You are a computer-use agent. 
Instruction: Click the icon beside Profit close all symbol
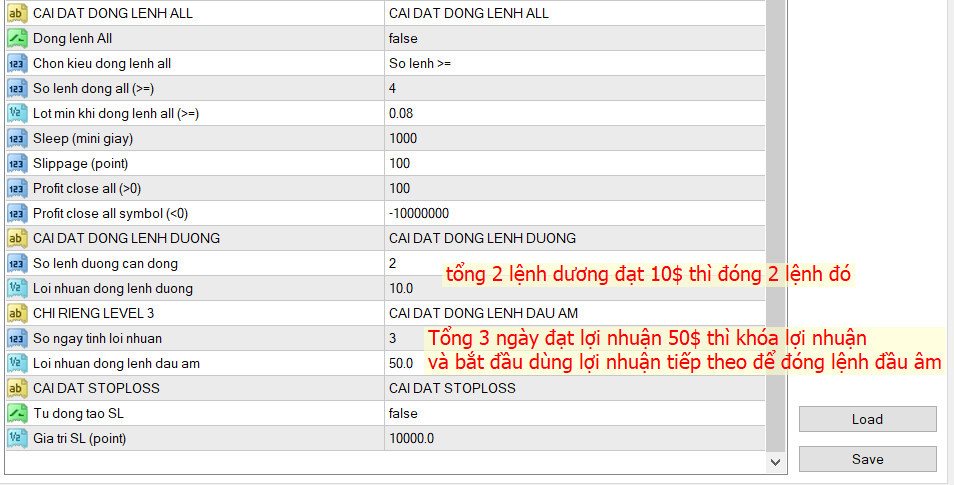(x=17, y=213)
